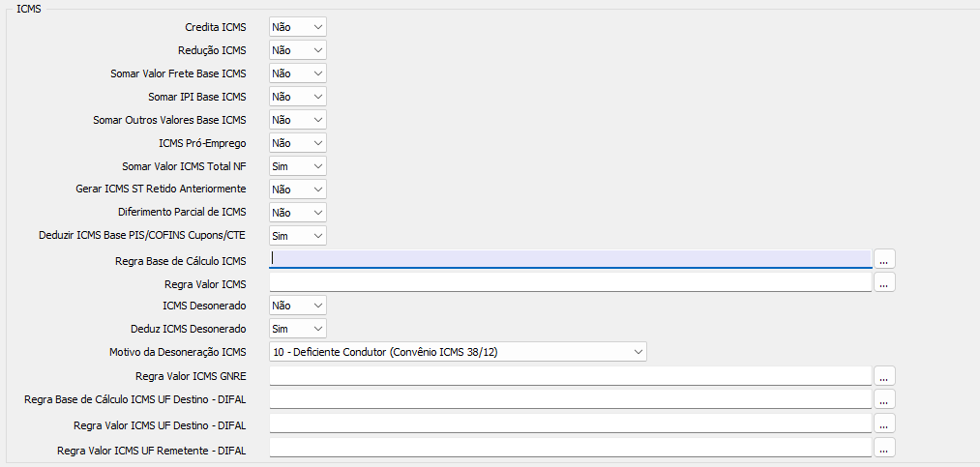Open Somar Valor ICMS Total NF dropdown
This screenshot has height=467, width=980.
(x=298, y=166)
